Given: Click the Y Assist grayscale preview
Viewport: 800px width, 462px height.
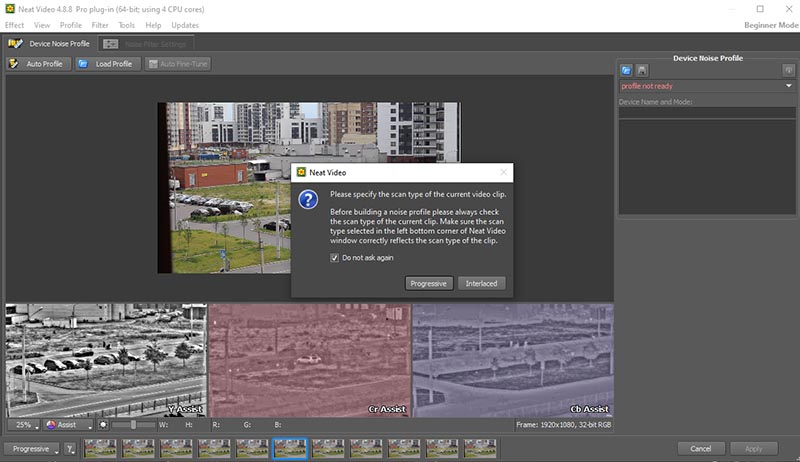Looking at the screenshot, I should 106,361.
